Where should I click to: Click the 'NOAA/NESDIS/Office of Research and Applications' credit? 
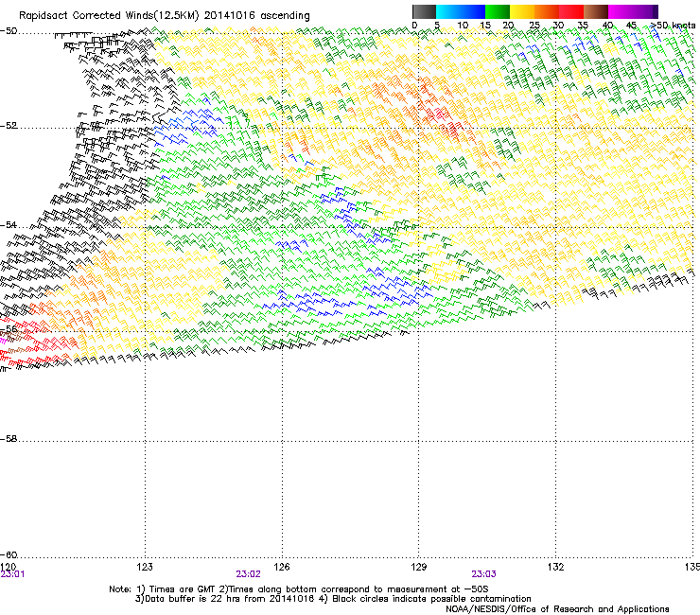click(557, 608)
